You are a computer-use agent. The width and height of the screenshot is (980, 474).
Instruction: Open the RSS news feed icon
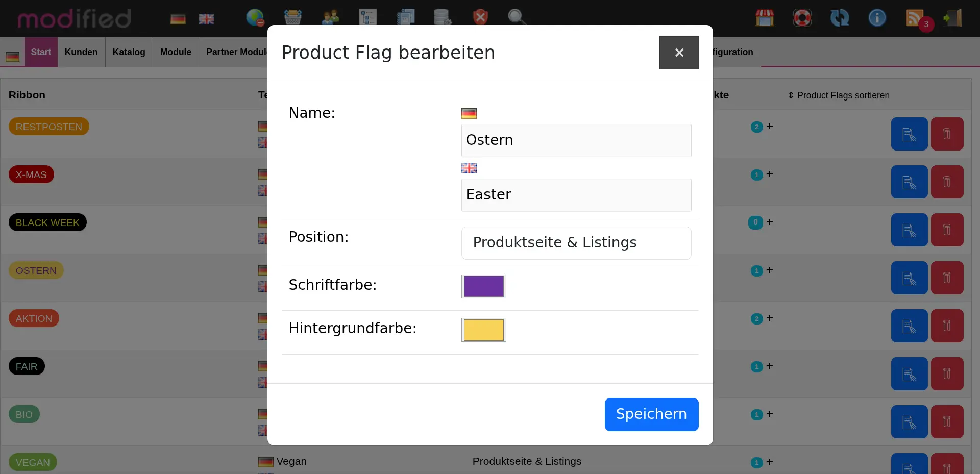(x=914, y=18)
